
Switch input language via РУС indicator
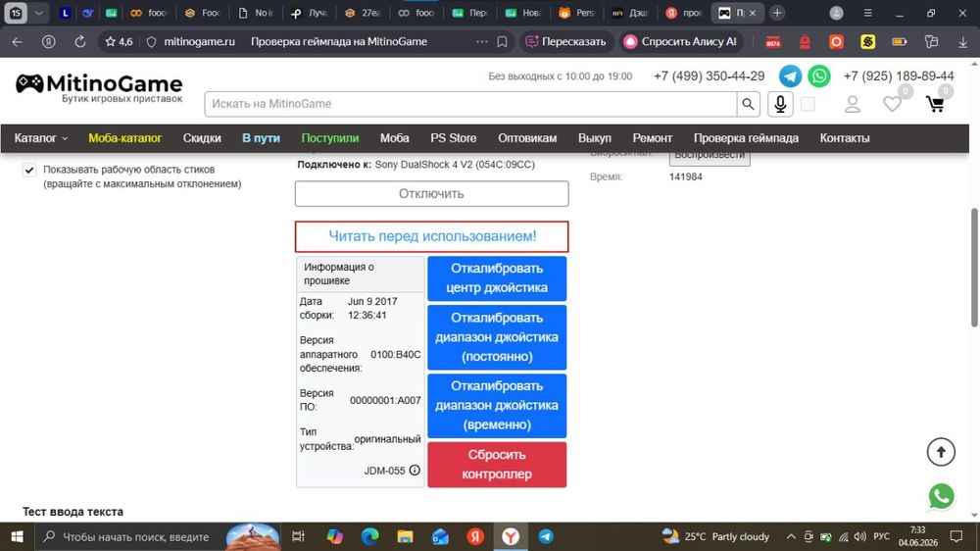coord(881,536)
